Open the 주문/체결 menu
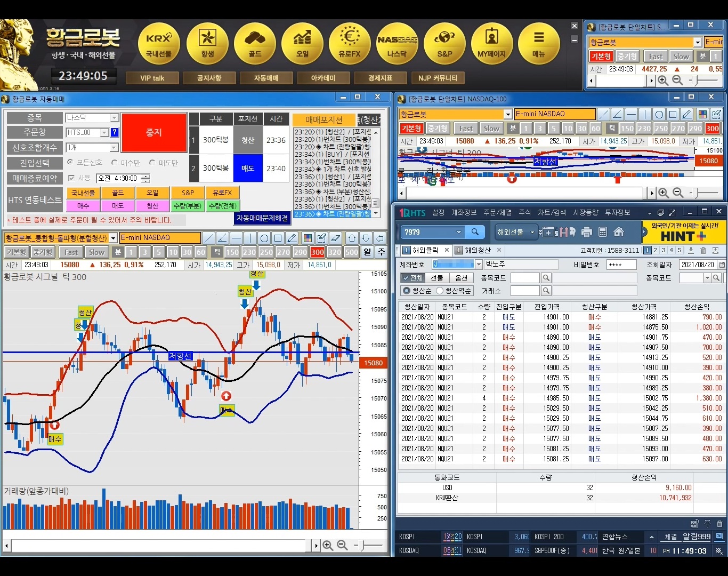Screen dimensions: 728x576 tap(497, 212)
